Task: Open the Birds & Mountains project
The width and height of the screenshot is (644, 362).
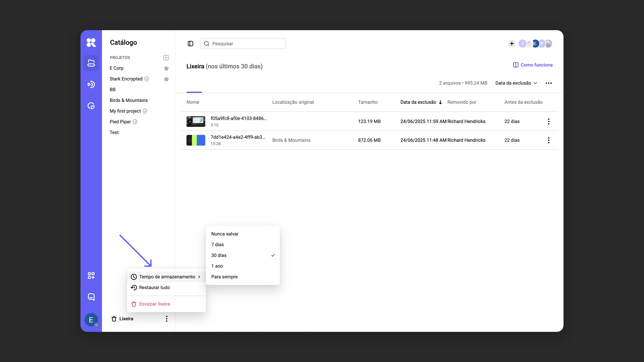Action: pos(128,100)
